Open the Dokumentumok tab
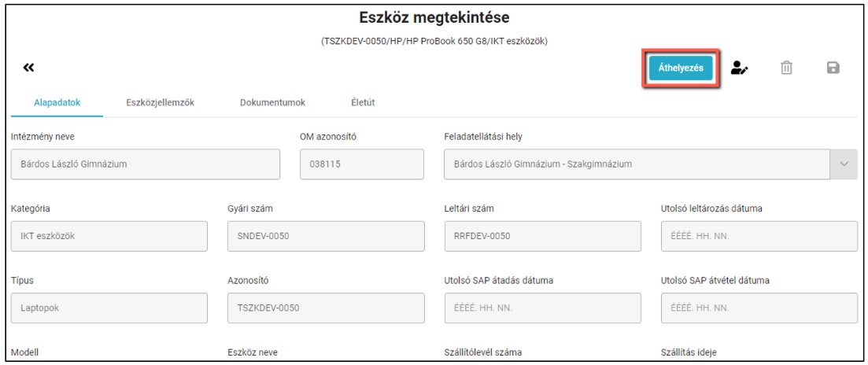The width and height of the screenshot is (868, 365). click(x=272, y=103)
